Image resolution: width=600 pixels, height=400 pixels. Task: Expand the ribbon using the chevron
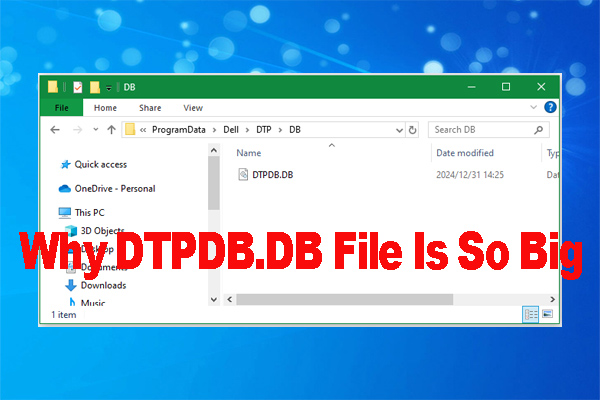tap(534, 108)
